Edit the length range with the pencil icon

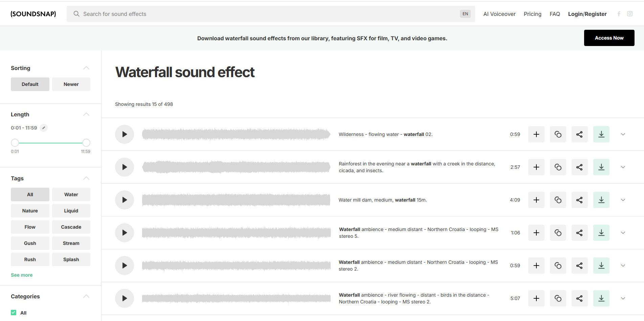point(43,128)
